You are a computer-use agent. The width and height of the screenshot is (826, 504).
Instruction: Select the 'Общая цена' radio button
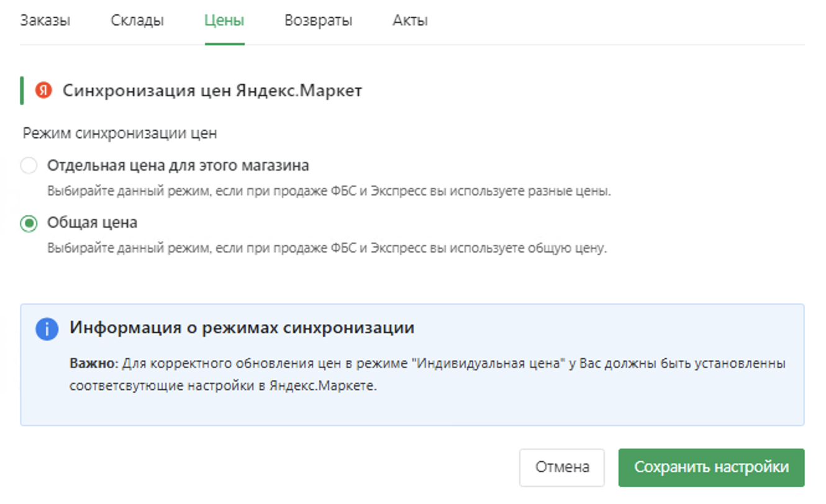29,223
